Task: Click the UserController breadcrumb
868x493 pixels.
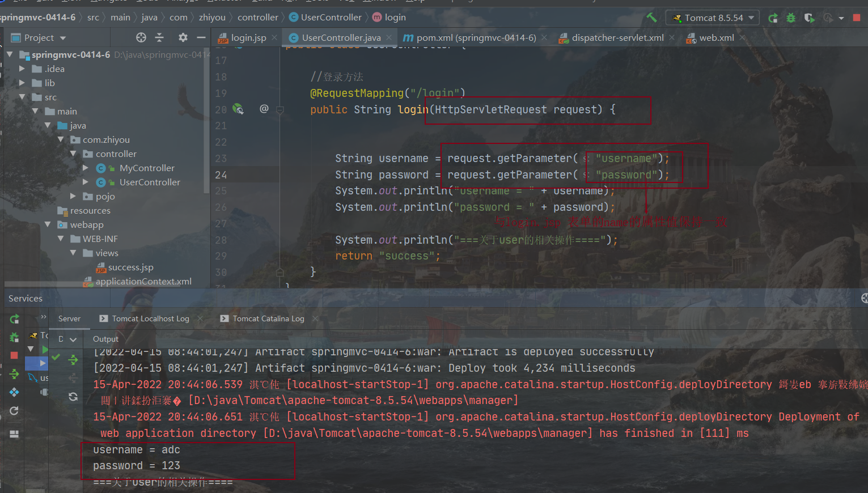Action: pos(325,18)
